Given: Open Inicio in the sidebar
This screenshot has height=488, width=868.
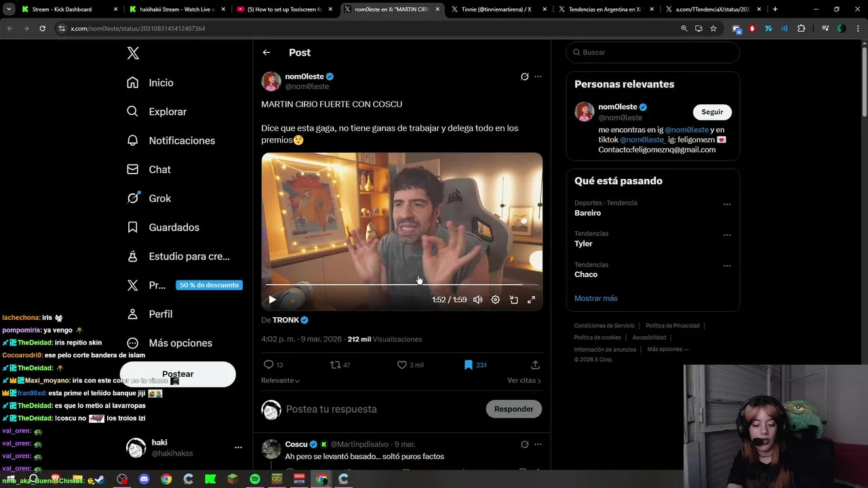Looking at the screenshot, I should 150,83.
